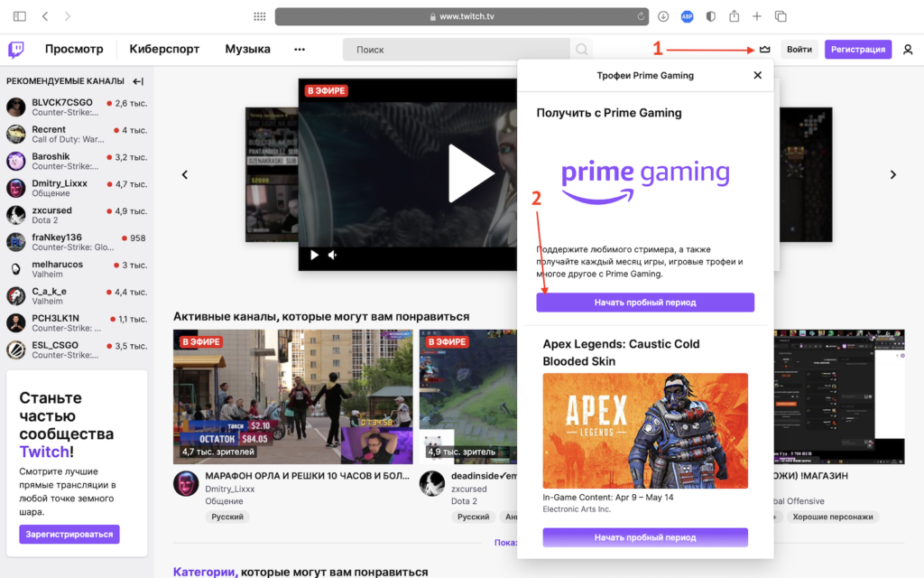Open the Apex Legends loot thumbnail
This screenshot has width=924, height=578.
point(645,430)
